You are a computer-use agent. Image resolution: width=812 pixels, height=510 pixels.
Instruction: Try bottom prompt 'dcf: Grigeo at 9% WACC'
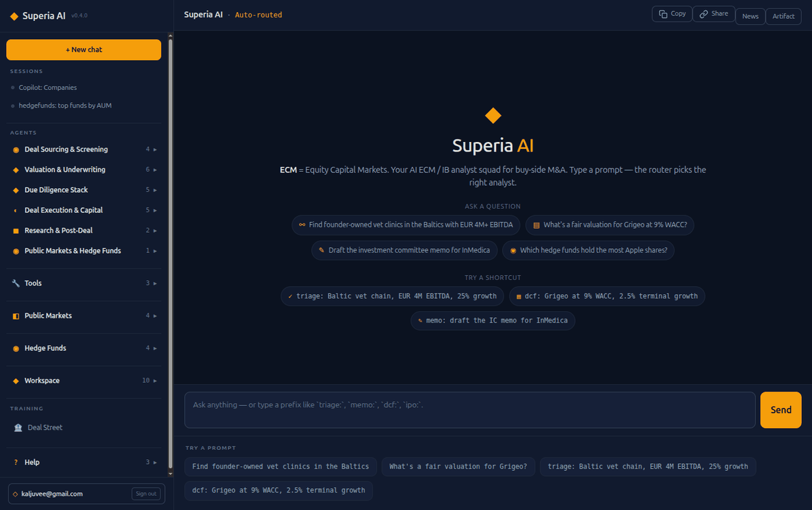(279, 490)
